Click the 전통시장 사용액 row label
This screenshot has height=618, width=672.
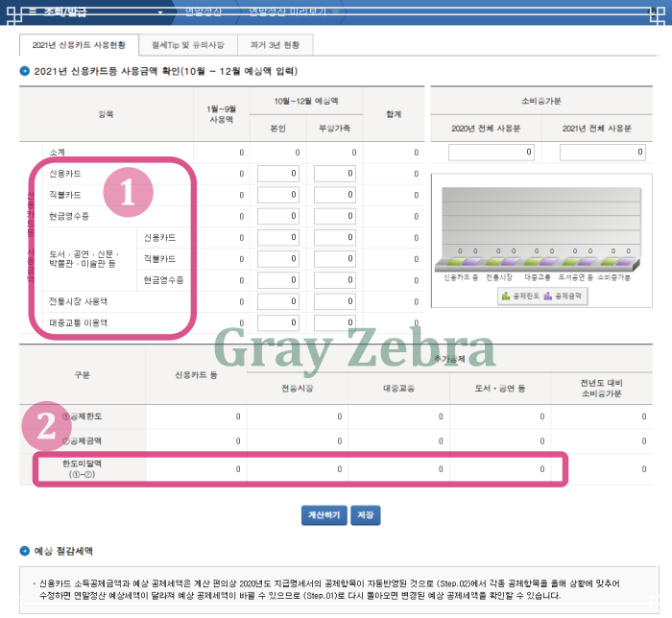click(x=78, y=301)
